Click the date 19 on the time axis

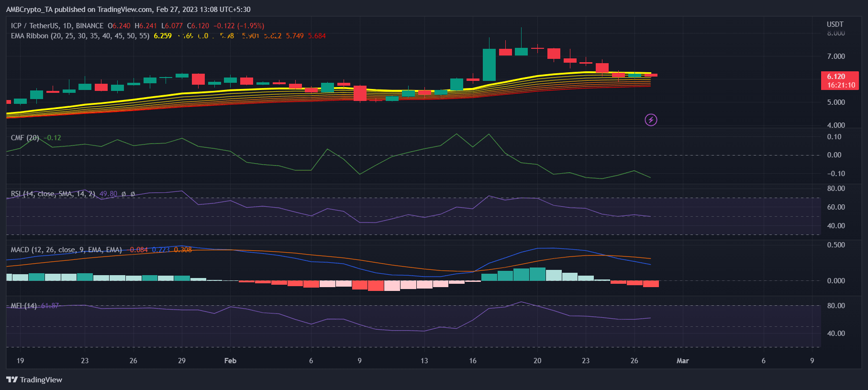click(20, 361)
